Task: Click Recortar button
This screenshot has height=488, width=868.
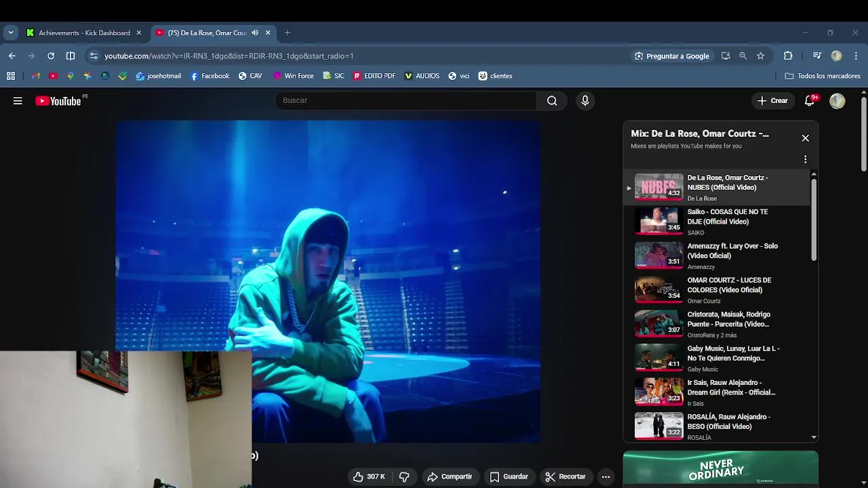Action: tap(566, 476)
